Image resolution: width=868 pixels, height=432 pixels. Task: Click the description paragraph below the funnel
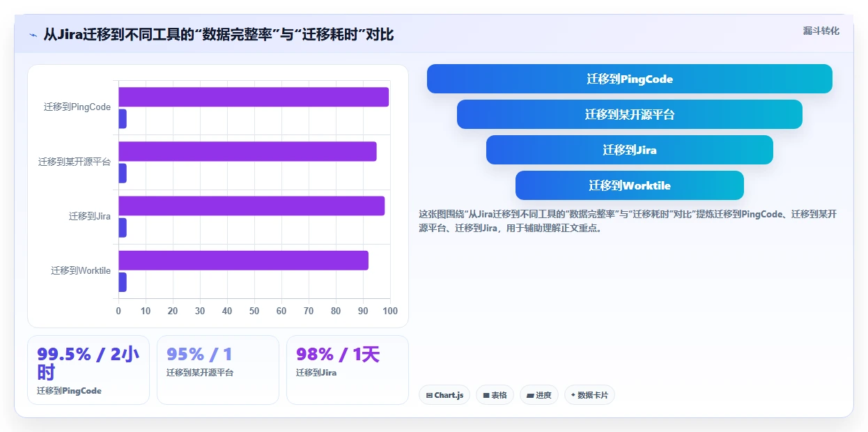click(x=628, y=221)
